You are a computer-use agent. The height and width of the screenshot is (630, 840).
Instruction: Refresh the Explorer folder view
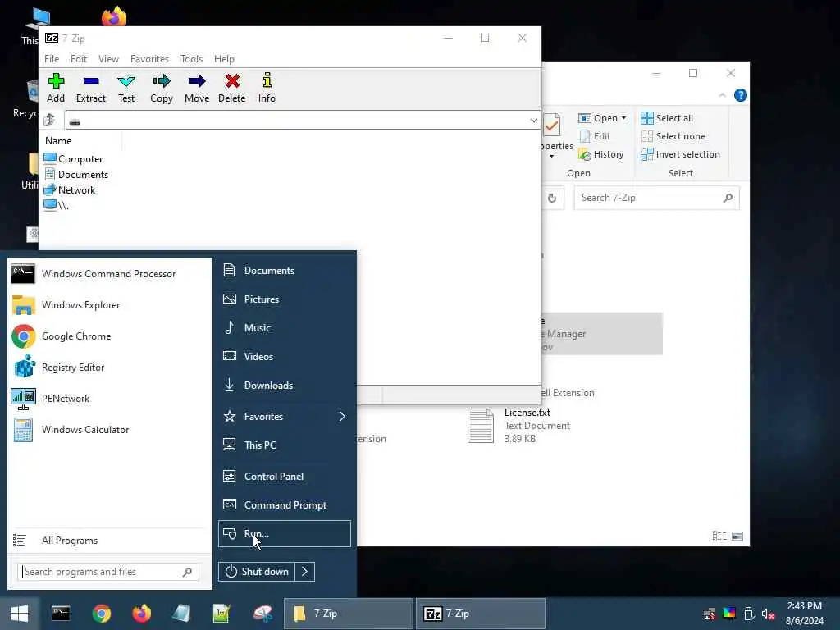click(552, 199)
